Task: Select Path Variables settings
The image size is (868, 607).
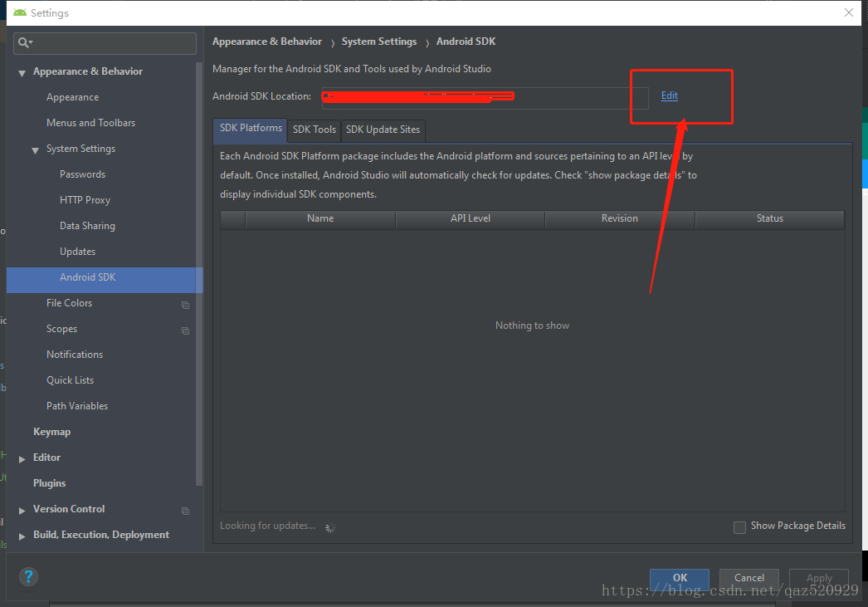Action: point(77,406)
